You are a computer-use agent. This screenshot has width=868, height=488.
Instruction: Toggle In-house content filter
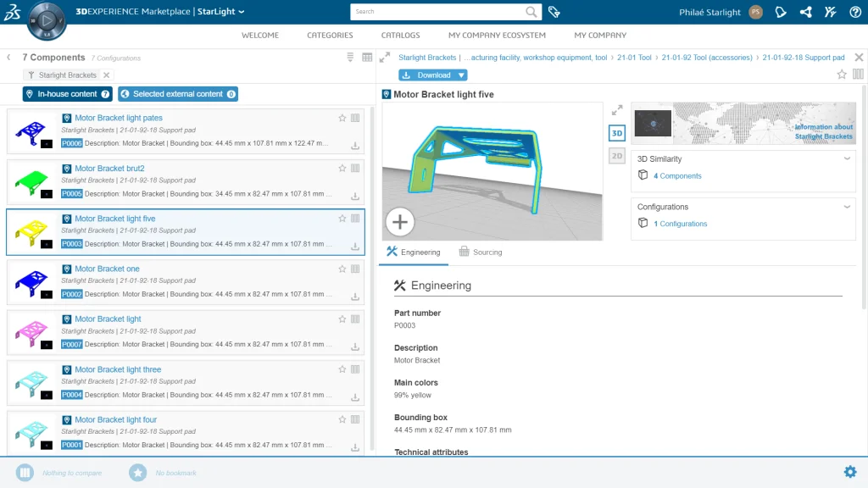(67, 94)
